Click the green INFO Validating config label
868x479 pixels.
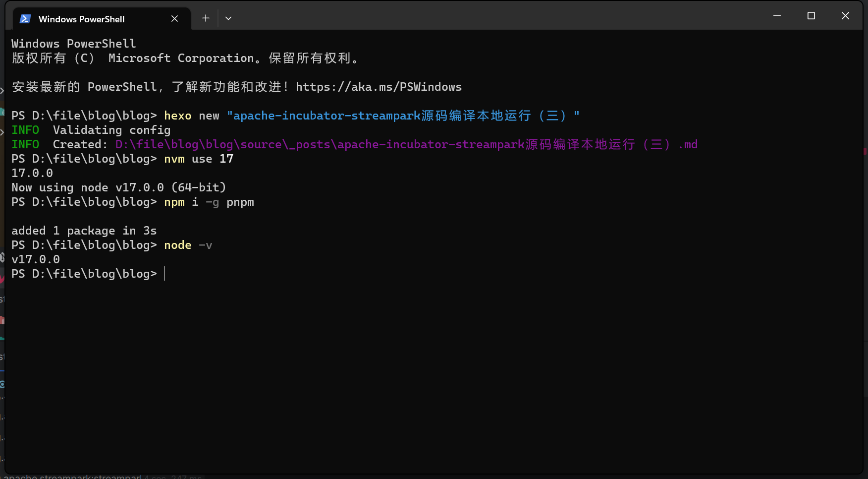pyautogui.click(x=25, y=130)
